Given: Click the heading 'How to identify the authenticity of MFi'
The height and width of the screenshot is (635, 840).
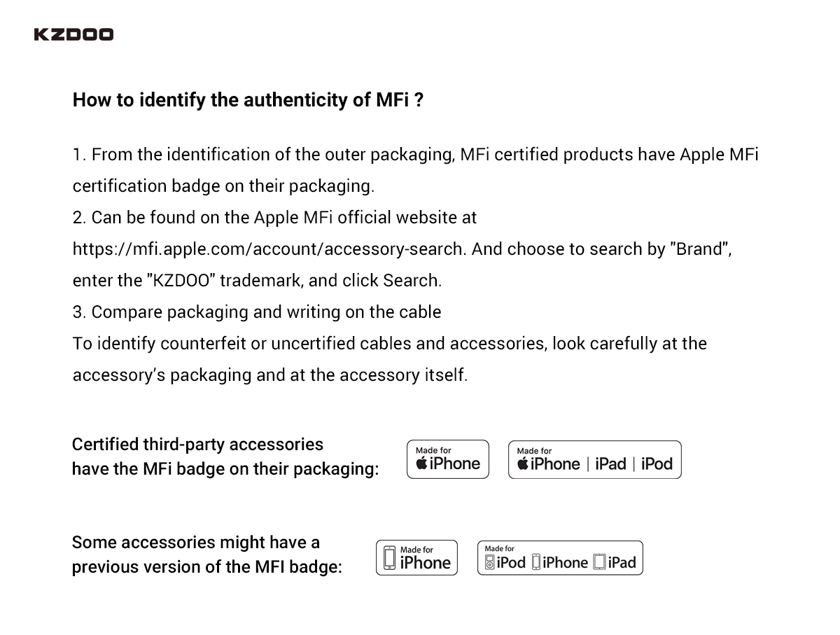Looking at the screenshot, I should 248,100.
